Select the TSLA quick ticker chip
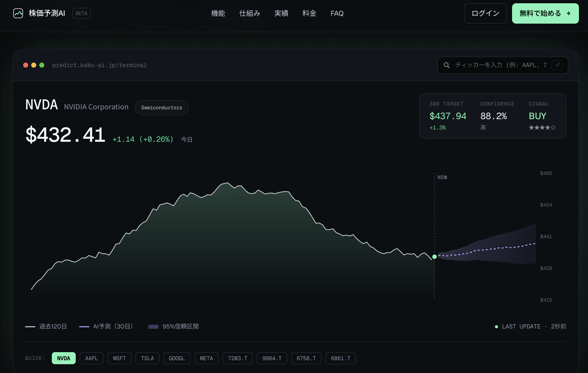588x373 pixels. [x=147, y=358]
